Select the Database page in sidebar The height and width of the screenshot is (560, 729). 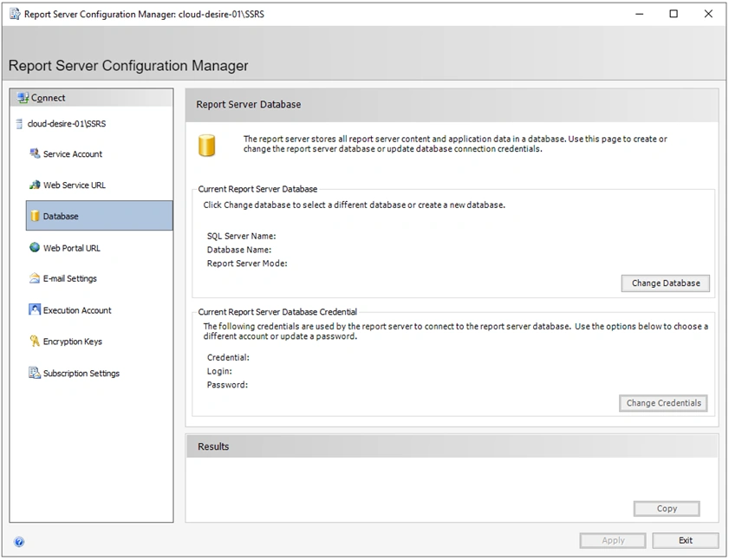99,216
